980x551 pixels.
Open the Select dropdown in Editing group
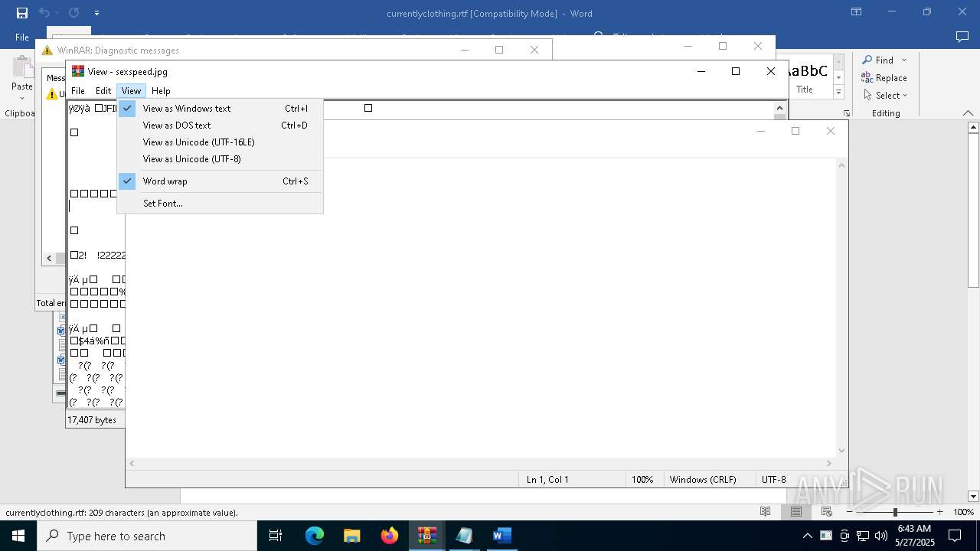tap(886, 95)
